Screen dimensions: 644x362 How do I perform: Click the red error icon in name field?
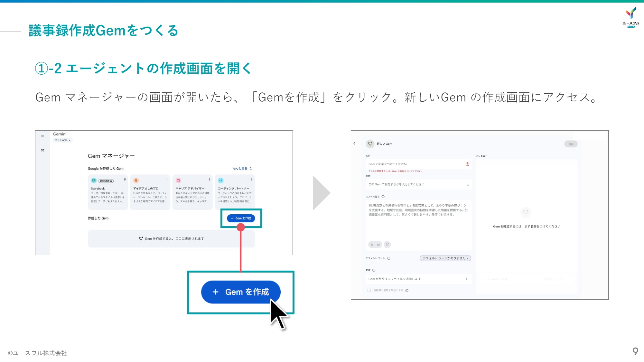coord(467,164)
